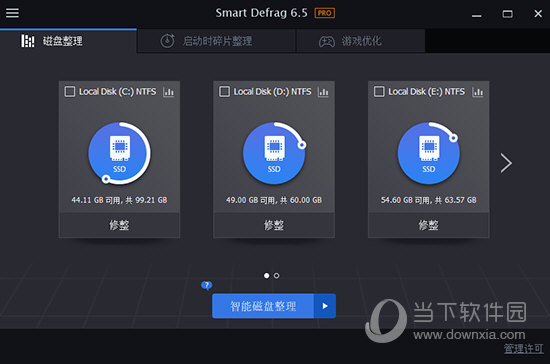The height and width of the screenshot is (364, 550).
Task: Open disk map chart icon for E: drive
Action: tap(478, 92)
